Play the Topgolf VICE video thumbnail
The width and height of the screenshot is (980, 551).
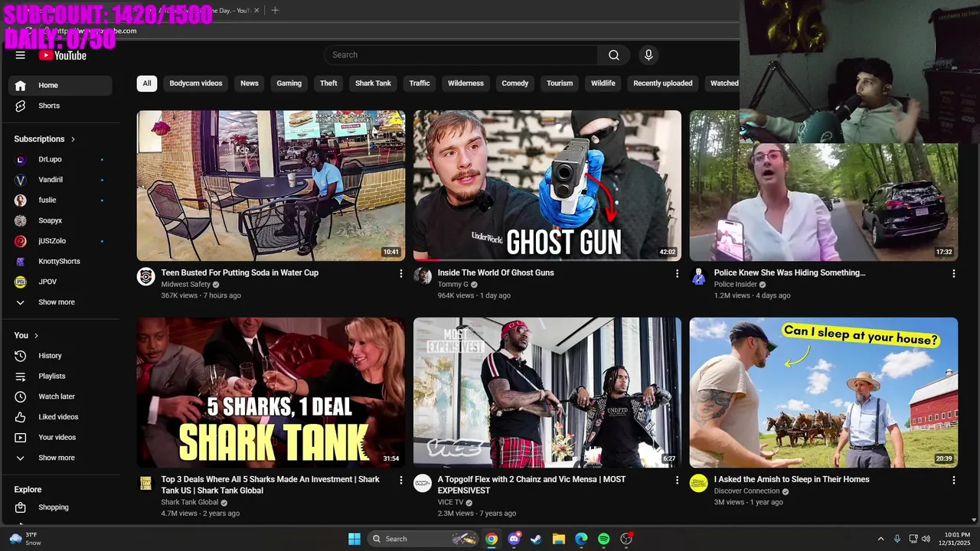click(x=547, y=393)
